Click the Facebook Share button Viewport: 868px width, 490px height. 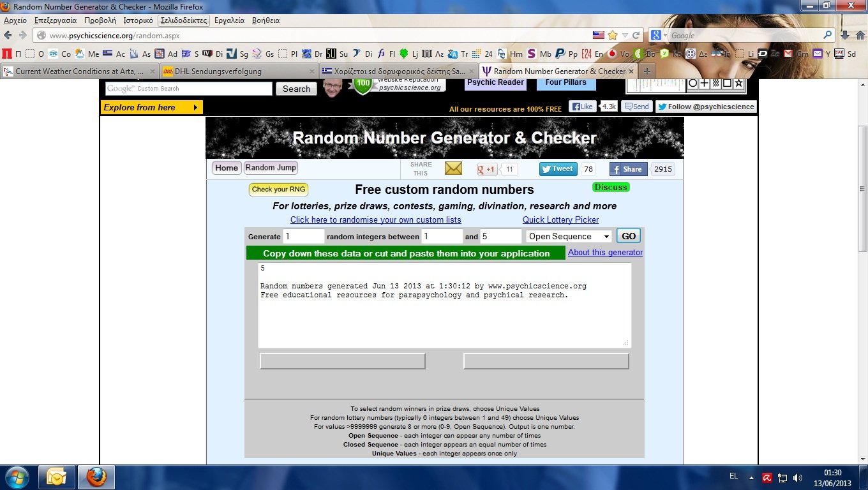click(x=628, y=169)
